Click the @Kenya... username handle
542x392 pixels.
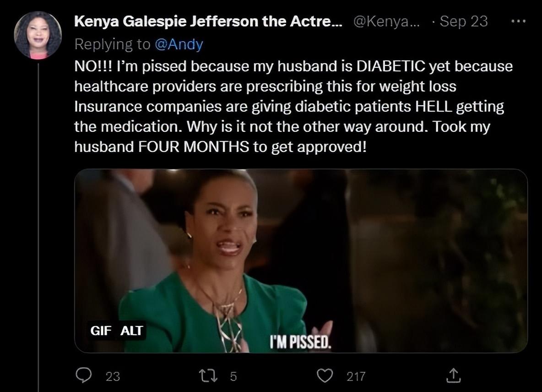[387, 22]
